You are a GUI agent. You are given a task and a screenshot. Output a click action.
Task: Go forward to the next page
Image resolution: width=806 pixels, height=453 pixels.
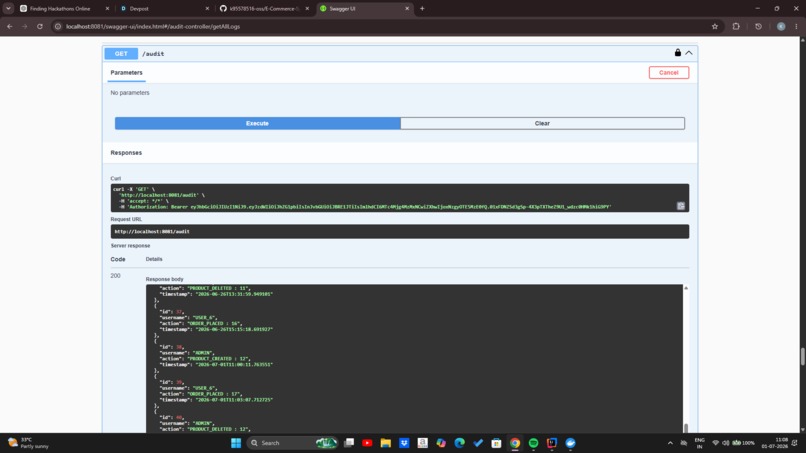25,26
